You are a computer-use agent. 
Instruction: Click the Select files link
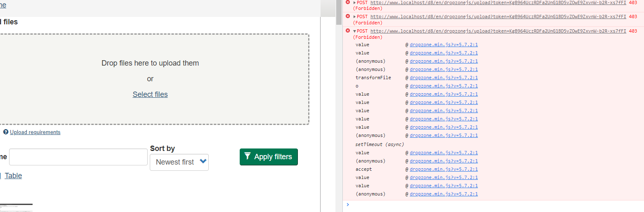click(x=150, y=94)
